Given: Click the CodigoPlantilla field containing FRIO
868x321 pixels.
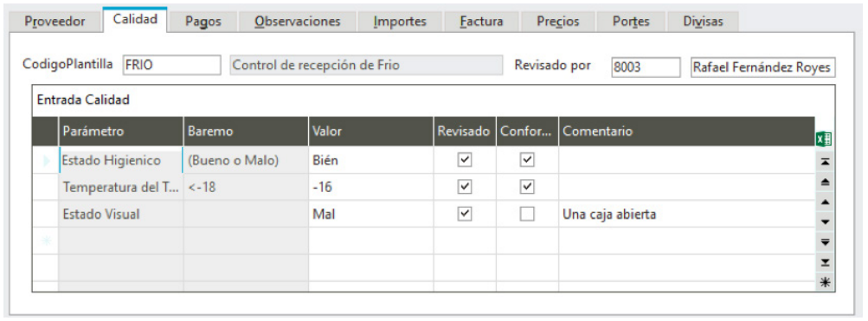Looking at the screenshot, I should point(171,65).
